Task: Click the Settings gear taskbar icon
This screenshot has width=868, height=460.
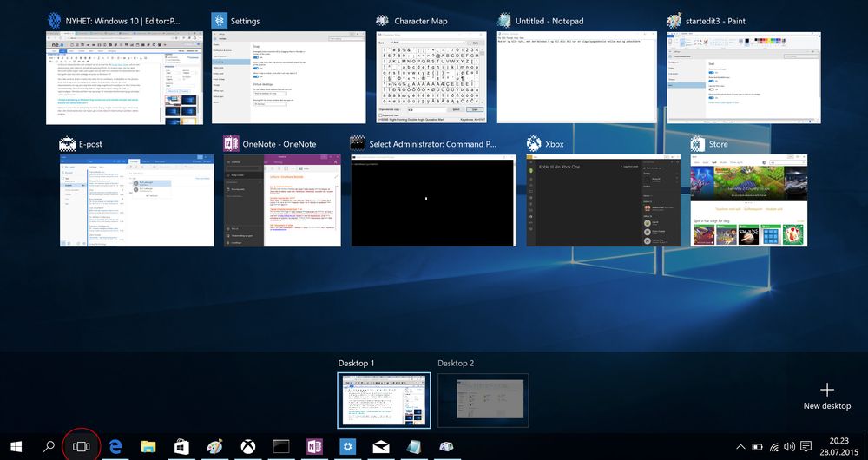Action: coord(348,446)
